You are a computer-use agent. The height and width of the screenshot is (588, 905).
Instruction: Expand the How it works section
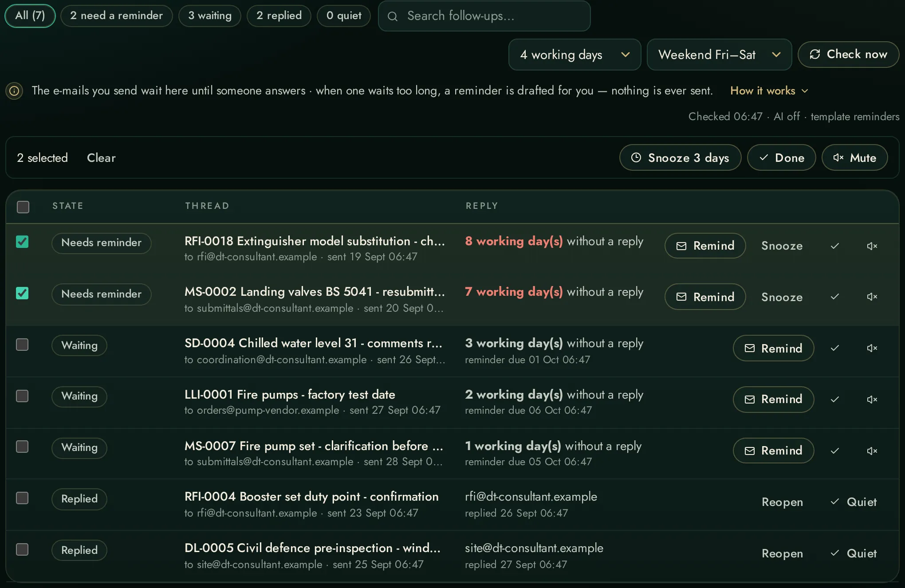[x=769, y=90]
